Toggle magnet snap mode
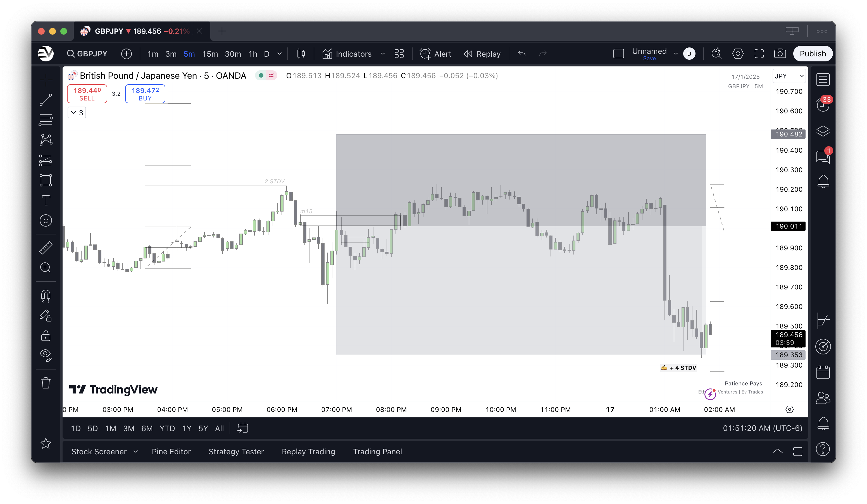Screen dimensions: 867x504 click(x=46, y=296)
